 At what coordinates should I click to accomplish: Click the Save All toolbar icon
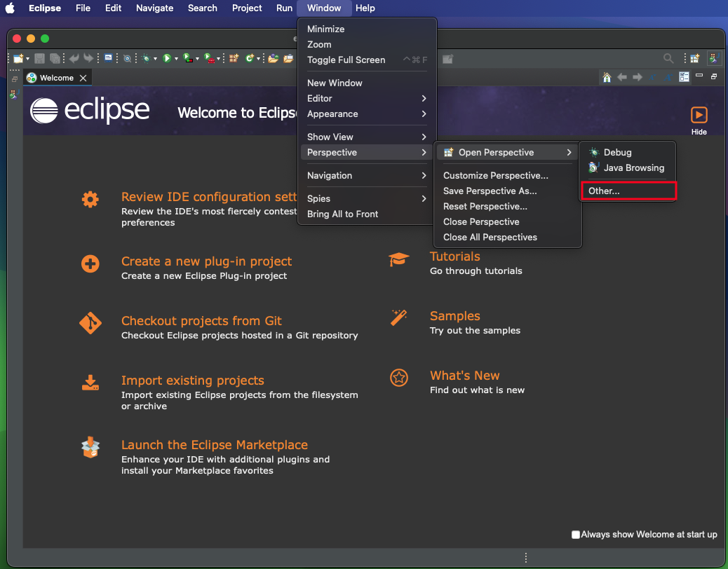pos(55,58)
